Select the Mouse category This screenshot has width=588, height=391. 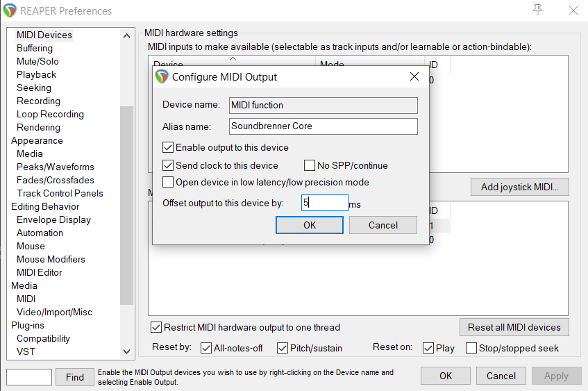click(x=31, y=246)
